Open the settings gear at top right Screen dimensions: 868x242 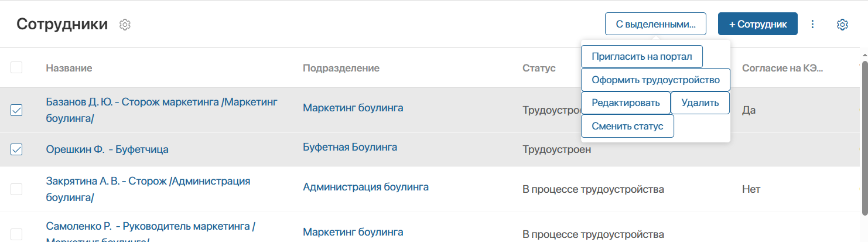pos(842,25)
